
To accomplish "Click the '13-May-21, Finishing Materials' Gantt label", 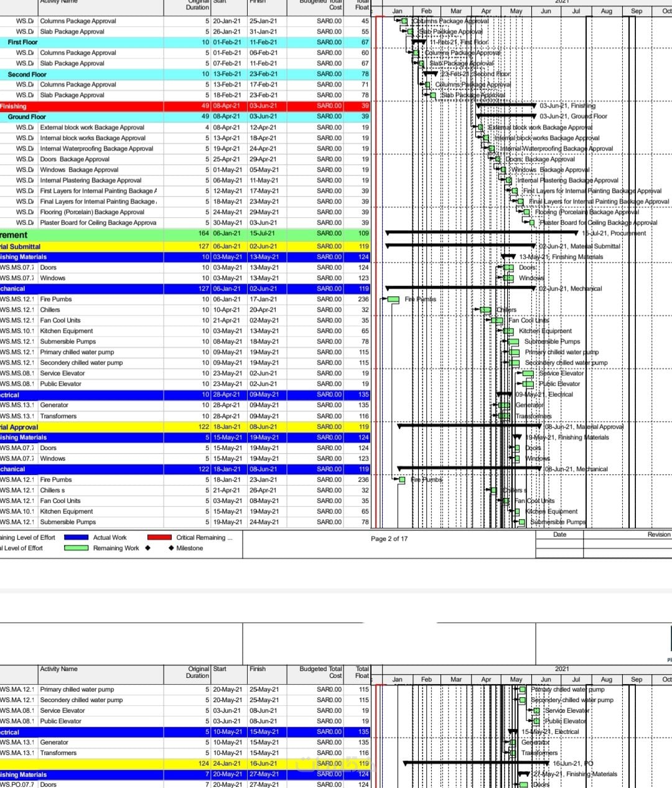I will coord(561,257).
